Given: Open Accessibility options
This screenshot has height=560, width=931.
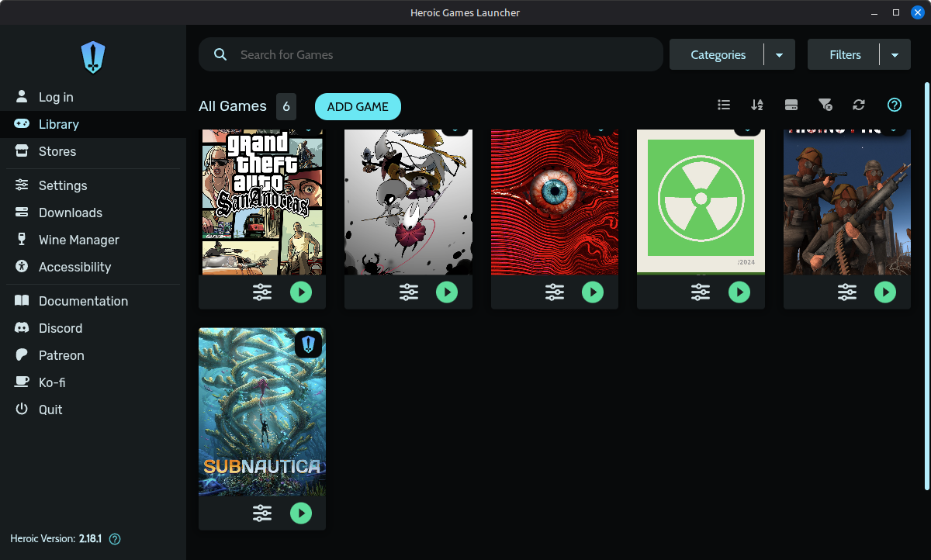Looking at the screenshot, I should [x=93, y=267].
